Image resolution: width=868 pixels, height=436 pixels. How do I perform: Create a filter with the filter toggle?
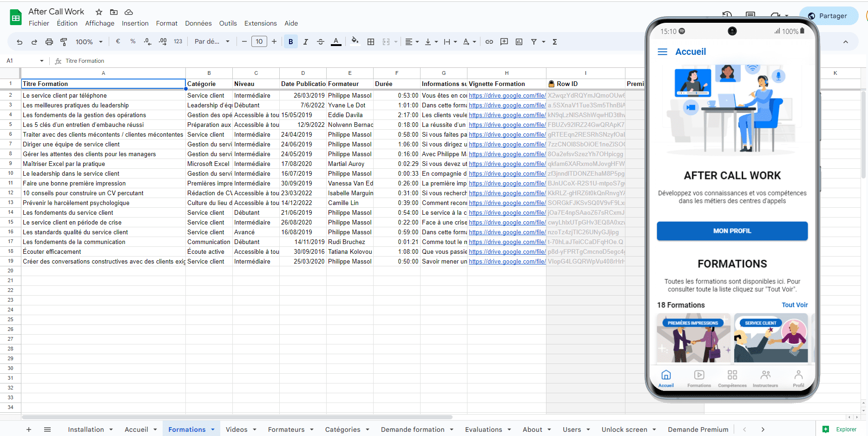pyautogui.click(x=534, y=41)
